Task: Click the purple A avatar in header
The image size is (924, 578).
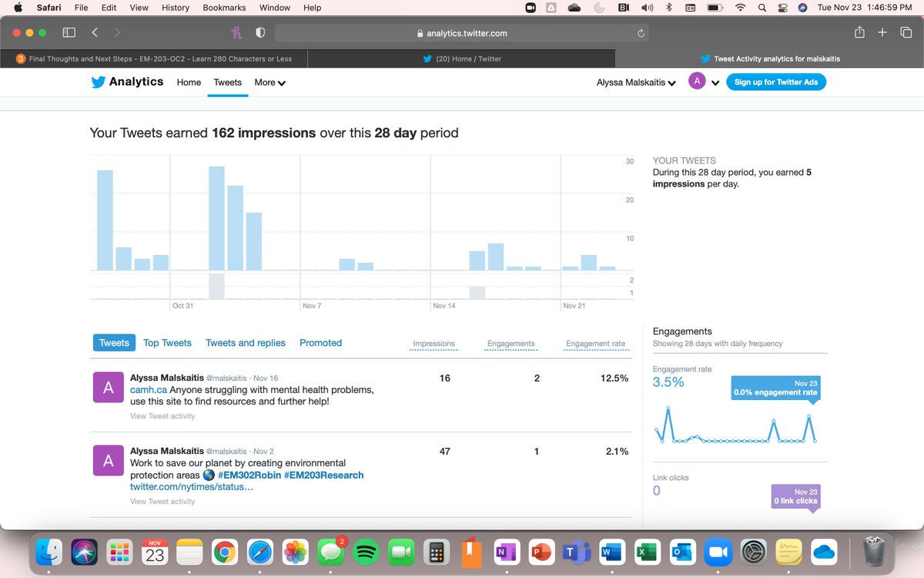Action: (x=697, y=82)
